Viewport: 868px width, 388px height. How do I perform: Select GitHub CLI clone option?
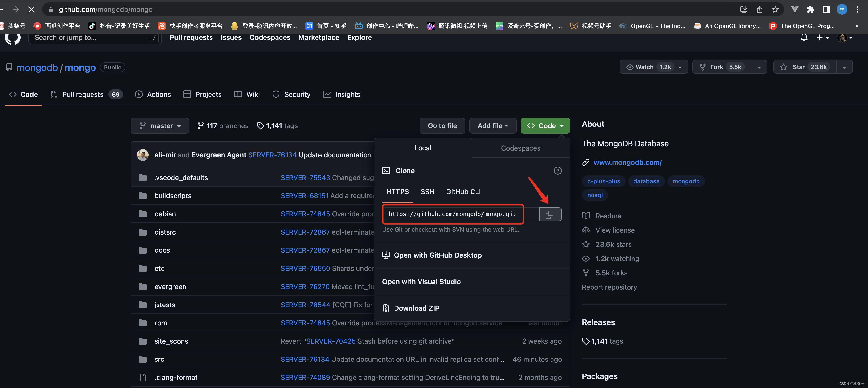463,192
